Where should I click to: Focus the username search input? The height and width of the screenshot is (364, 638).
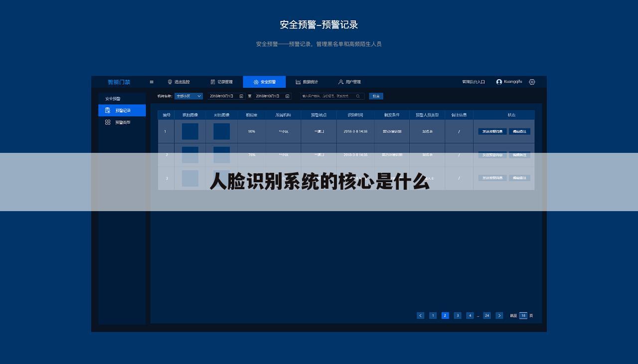click(332, 96)
